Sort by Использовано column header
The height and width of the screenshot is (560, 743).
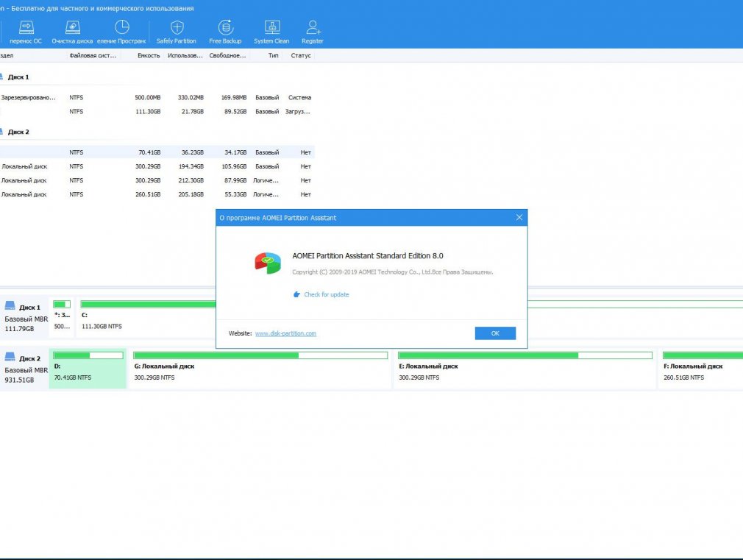click(x=185, y=55)
